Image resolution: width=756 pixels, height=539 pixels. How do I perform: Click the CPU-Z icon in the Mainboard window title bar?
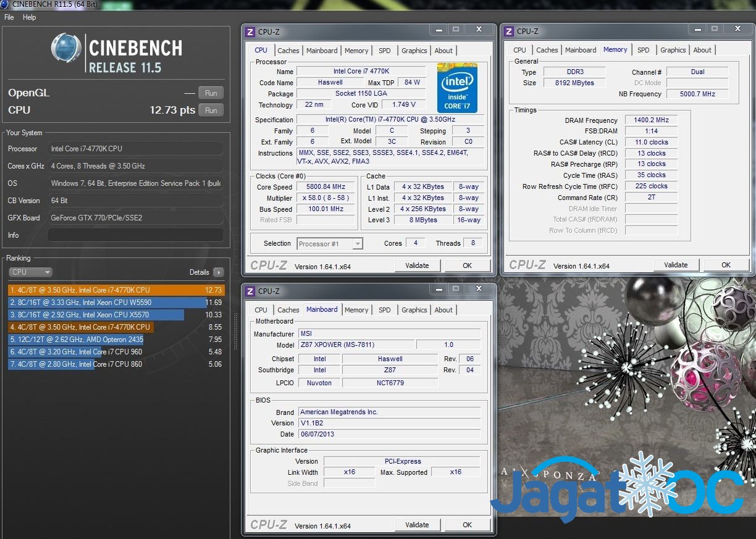point(250,291)
